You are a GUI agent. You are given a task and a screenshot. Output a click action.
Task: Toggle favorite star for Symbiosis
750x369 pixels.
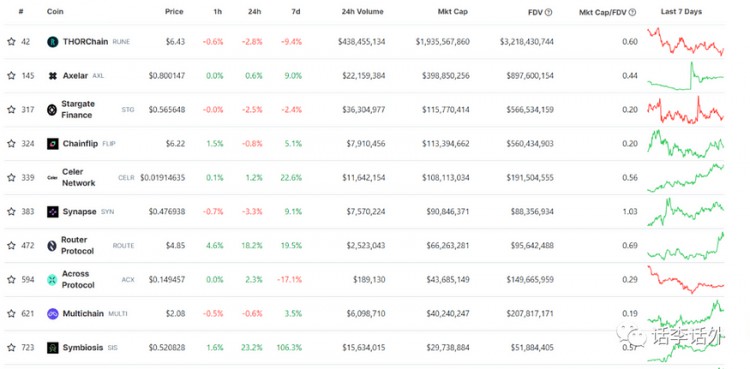click(11, 347)
